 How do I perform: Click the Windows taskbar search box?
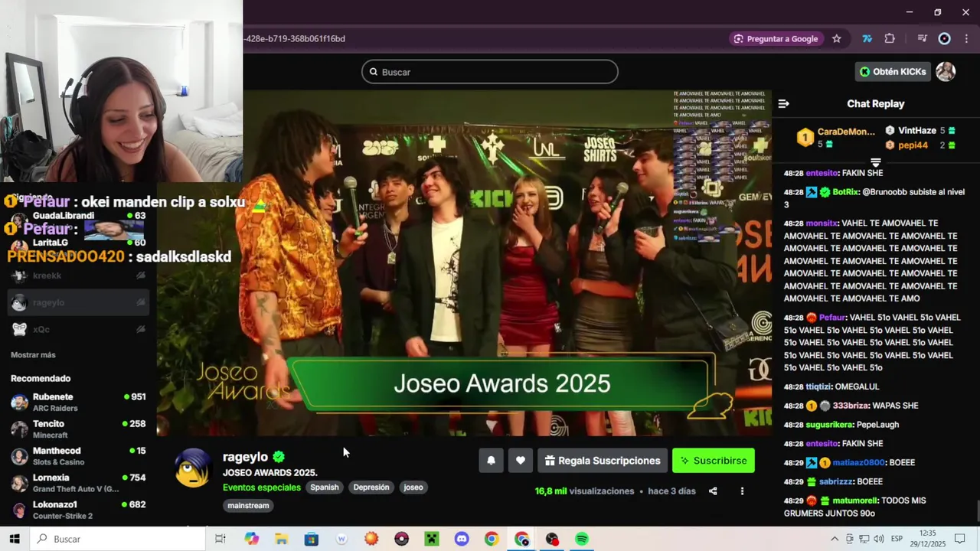[x=118, y=539]
